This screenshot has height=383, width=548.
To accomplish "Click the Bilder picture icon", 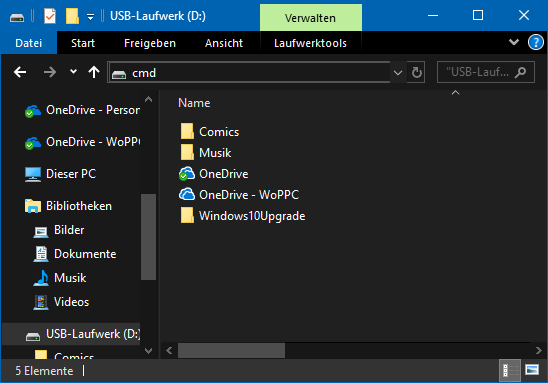I will pyautogui.click(x=41, y=231).
